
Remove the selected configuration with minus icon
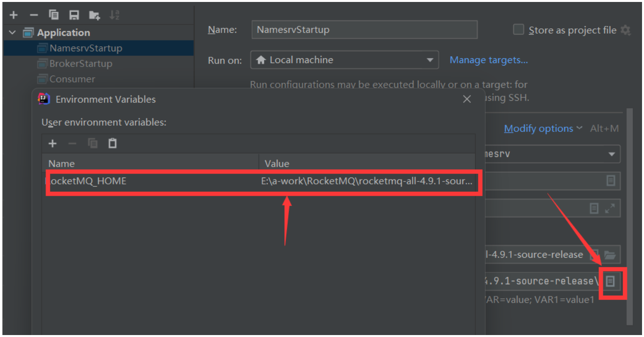[x=34, y=15]
